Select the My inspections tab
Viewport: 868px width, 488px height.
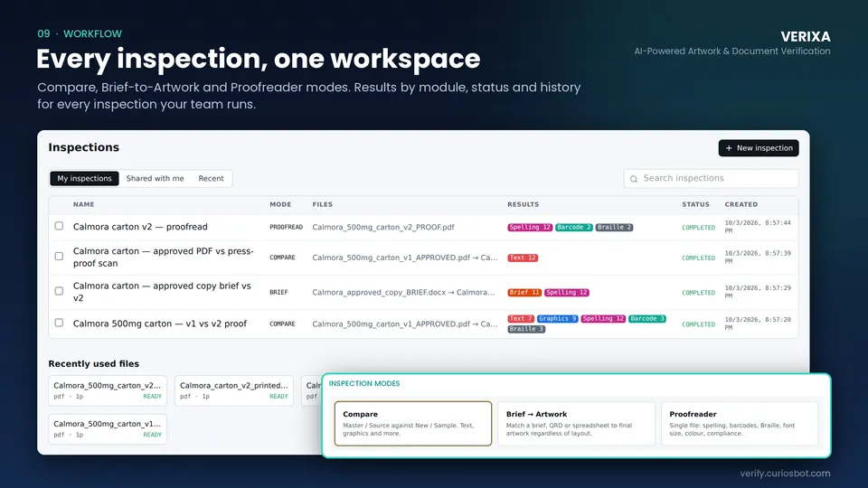tap(84, 178)
